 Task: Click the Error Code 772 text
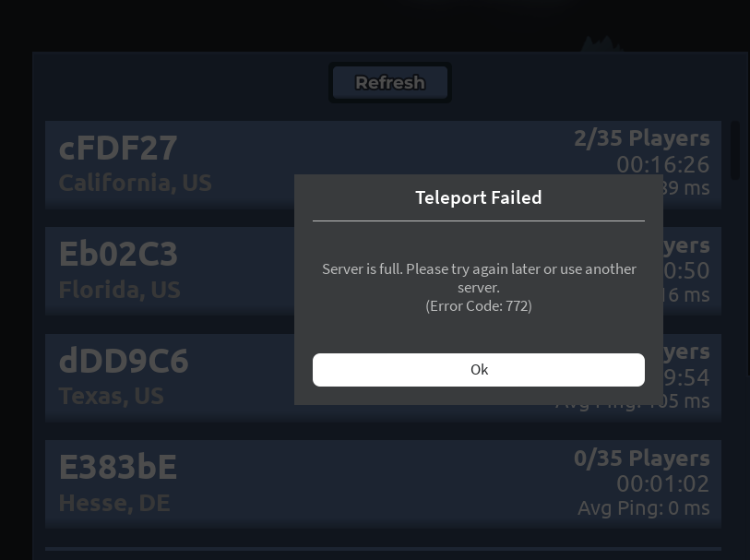click(x=479, y=305)
